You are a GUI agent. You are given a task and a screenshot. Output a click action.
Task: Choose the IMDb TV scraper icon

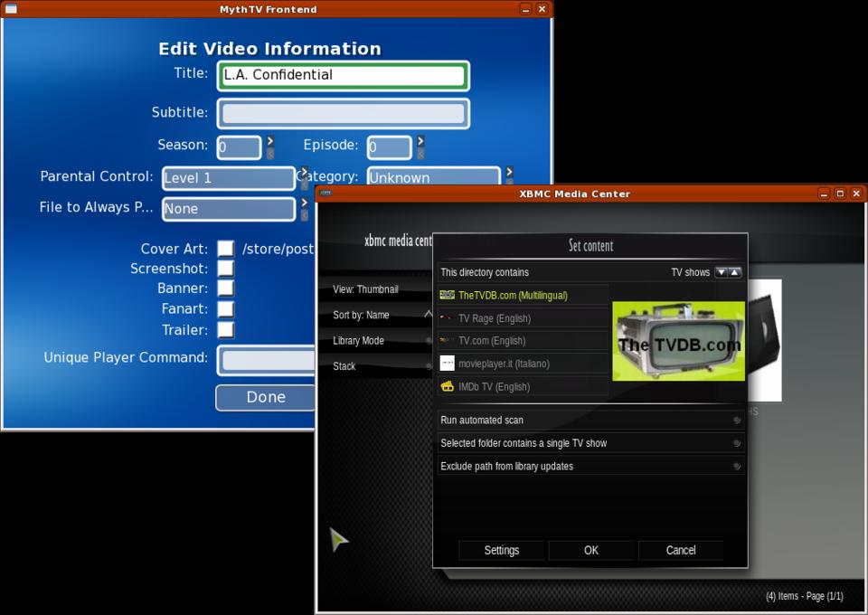click(447, 386)
